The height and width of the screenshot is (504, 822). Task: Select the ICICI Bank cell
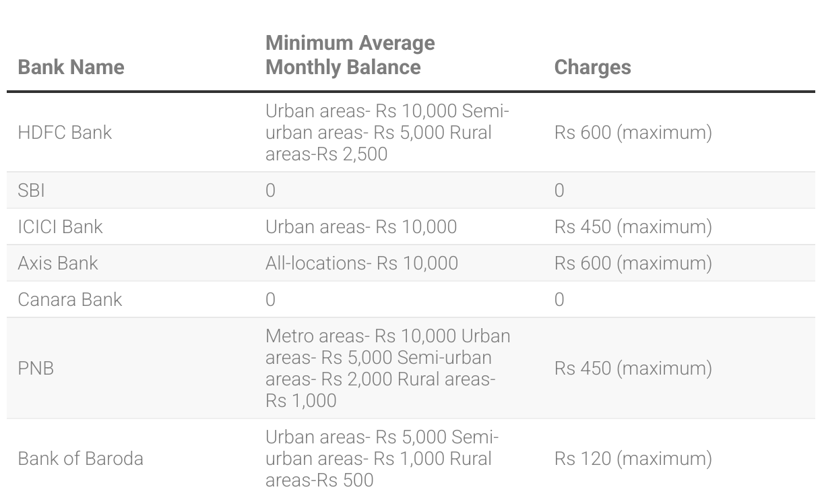click(60, 227)
